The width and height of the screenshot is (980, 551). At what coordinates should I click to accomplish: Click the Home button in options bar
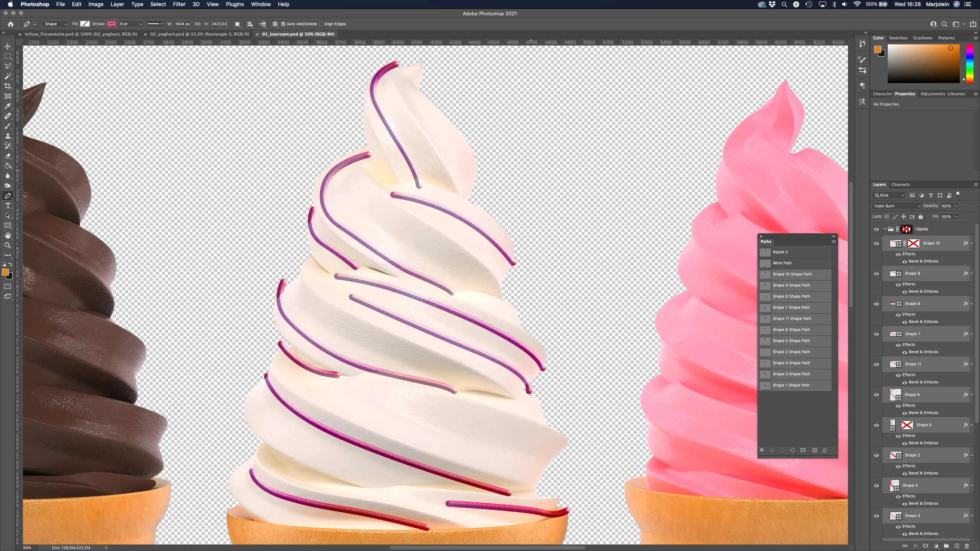11,24
